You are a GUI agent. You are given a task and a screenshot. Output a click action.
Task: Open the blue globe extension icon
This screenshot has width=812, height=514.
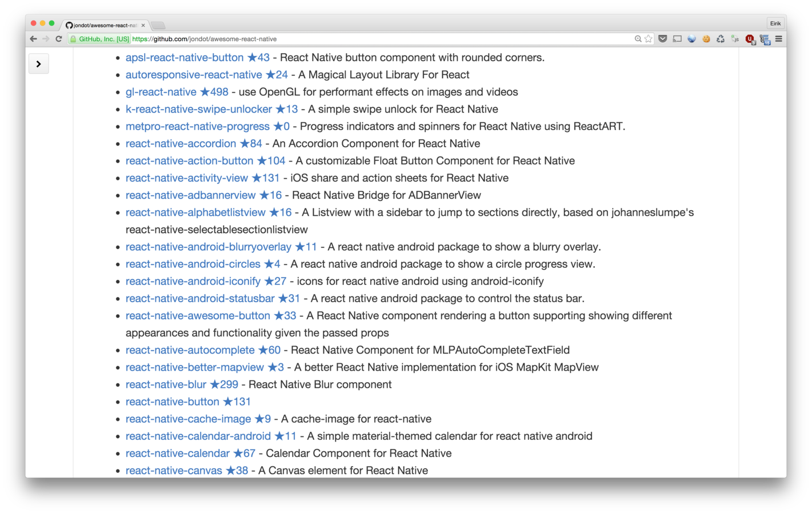point(691,39)
